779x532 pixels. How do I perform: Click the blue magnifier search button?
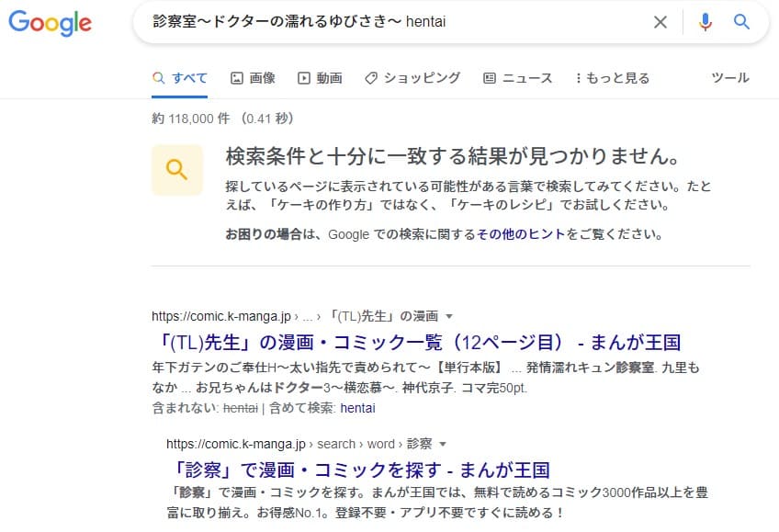tap(741, 22)
